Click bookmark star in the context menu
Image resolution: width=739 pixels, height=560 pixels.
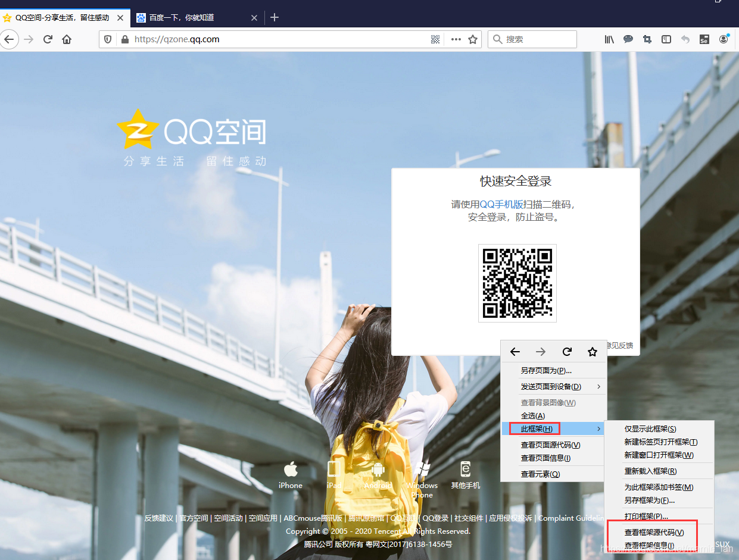(x=593, y=352)
